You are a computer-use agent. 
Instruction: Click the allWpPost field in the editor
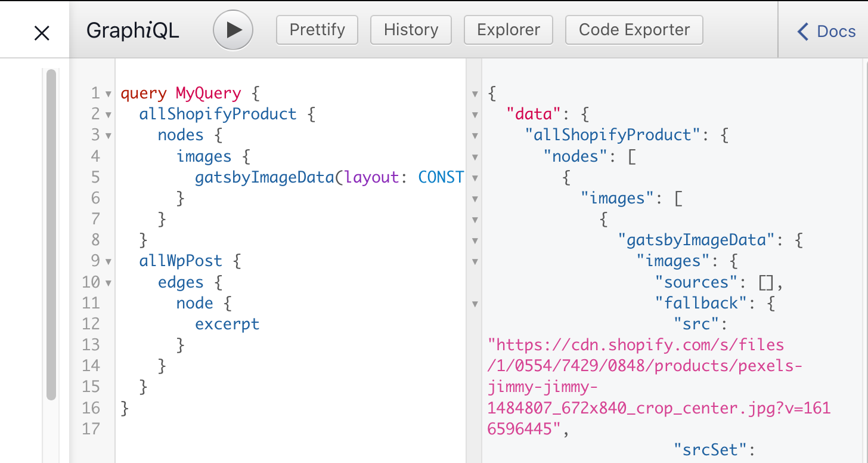coord(181,261)
